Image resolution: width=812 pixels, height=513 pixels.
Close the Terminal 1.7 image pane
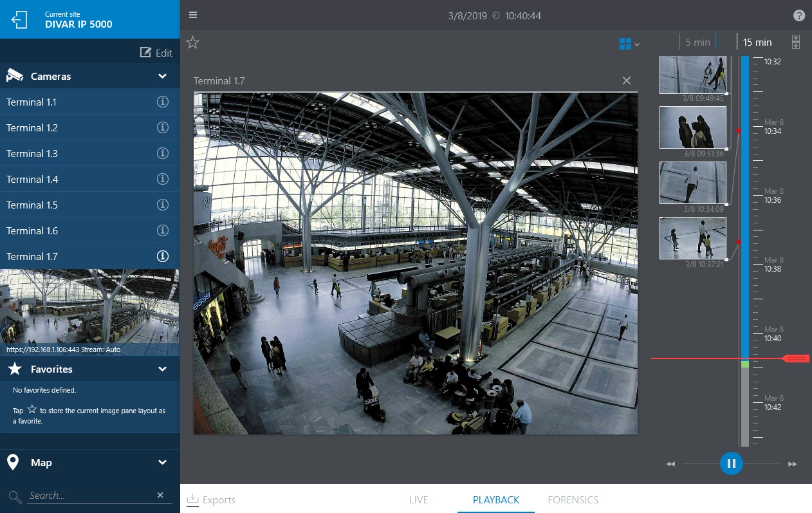pyautogui.click(x=627, y=80)
